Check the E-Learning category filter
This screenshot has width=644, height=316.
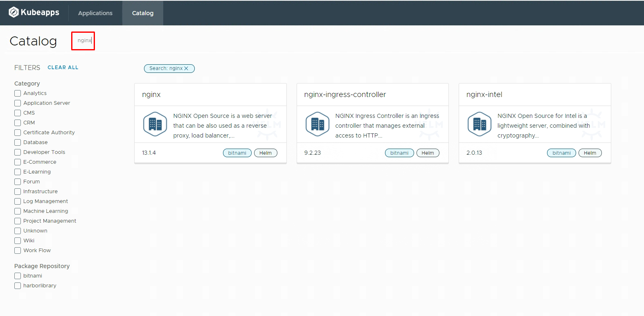(18, 172)
